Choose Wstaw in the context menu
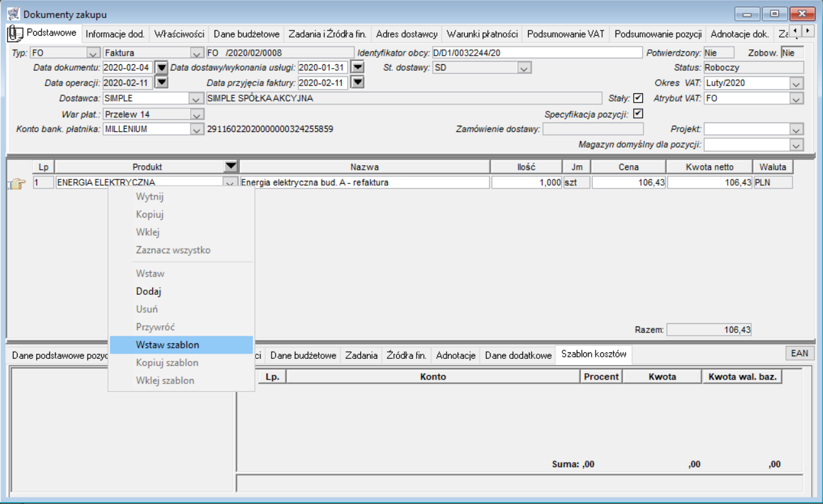Screen dimensions: 823x504 point(181,273)
